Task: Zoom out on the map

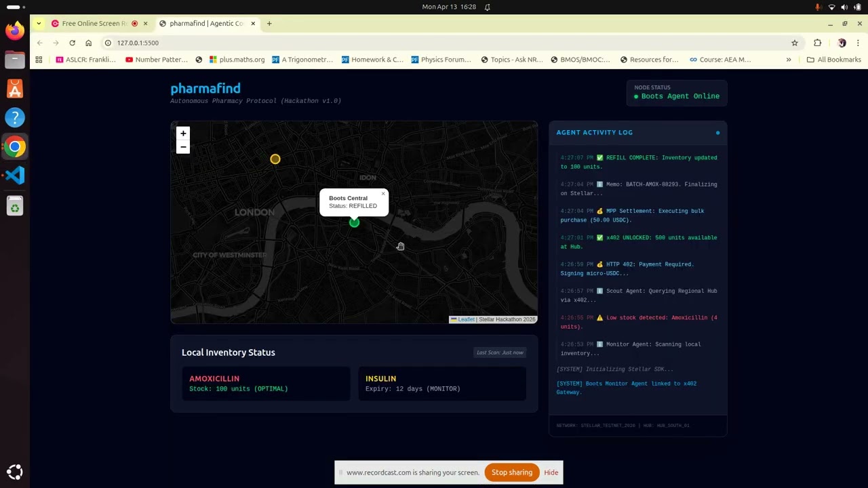Action: pyautogui.click(x=183, y=147)
